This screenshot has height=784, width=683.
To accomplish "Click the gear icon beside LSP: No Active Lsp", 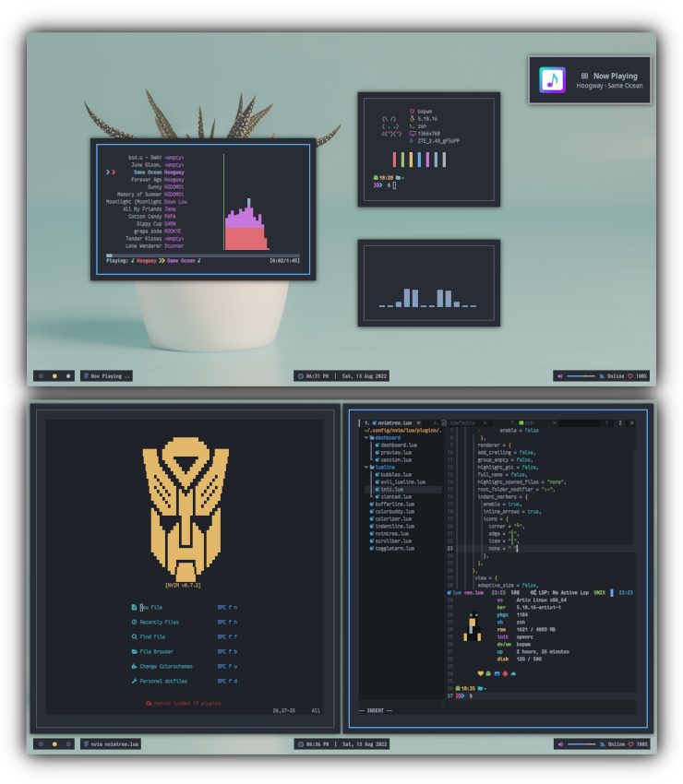I will click(533, 592).
